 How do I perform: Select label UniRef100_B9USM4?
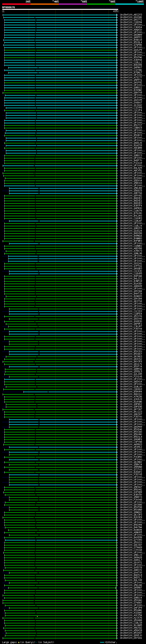pyautogui.click(x=131, y=65)
